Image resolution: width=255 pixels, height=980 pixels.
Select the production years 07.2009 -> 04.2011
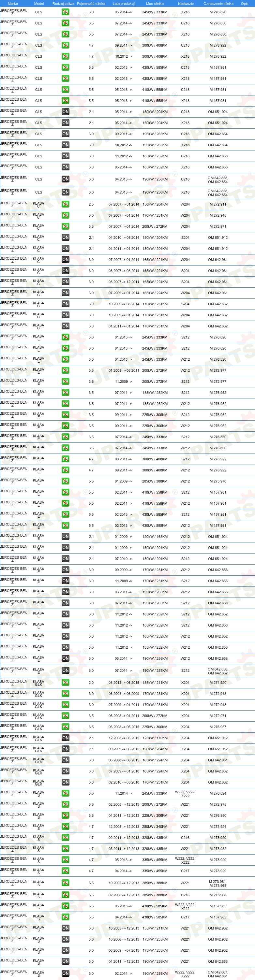[124, 705]
